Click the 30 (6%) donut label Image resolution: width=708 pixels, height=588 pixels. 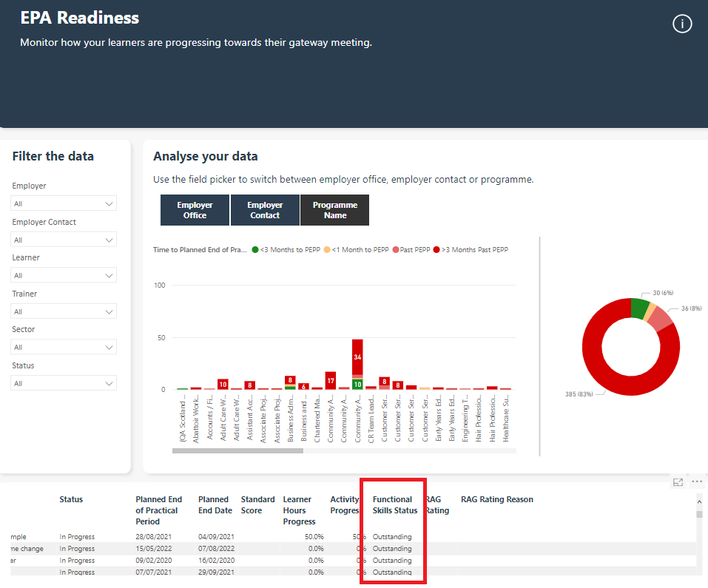coord(663,293)
